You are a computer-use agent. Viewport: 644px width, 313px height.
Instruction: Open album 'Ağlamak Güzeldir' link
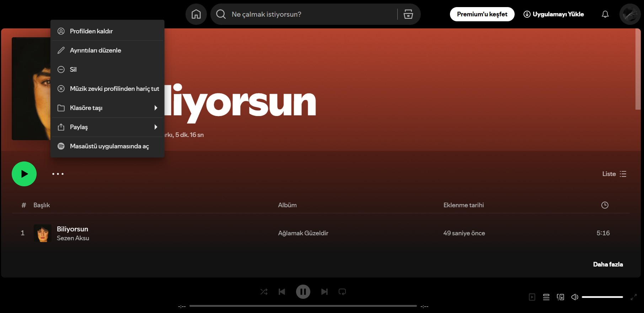coord(303,233)
